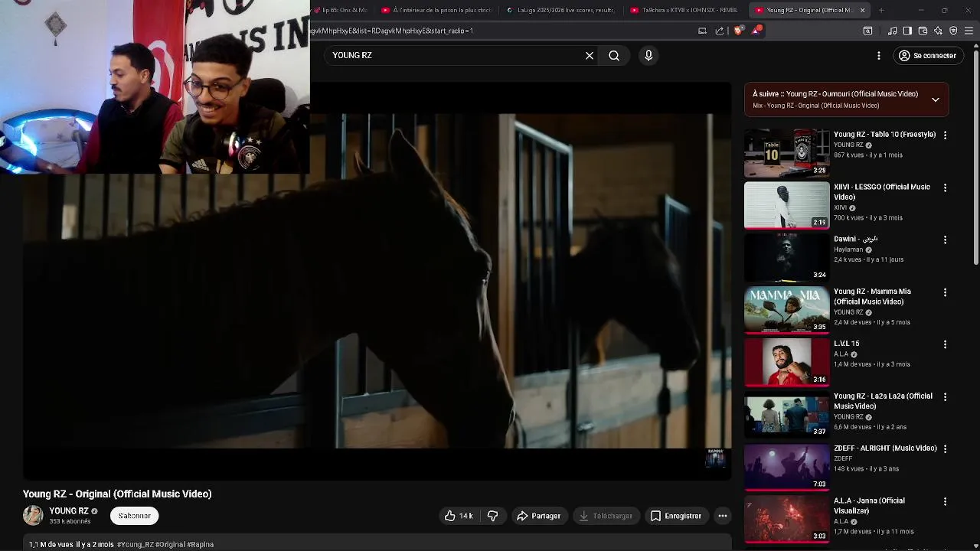Viewport: 980px width, 551px height.
Task: Open more actions menu beside Enregistrer
Action: point(722,516)
